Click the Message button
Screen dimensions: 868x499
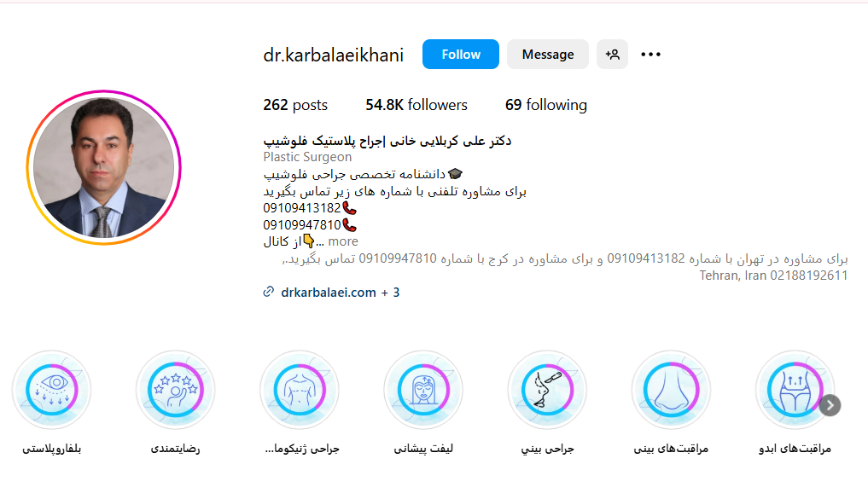coord(548,55)
